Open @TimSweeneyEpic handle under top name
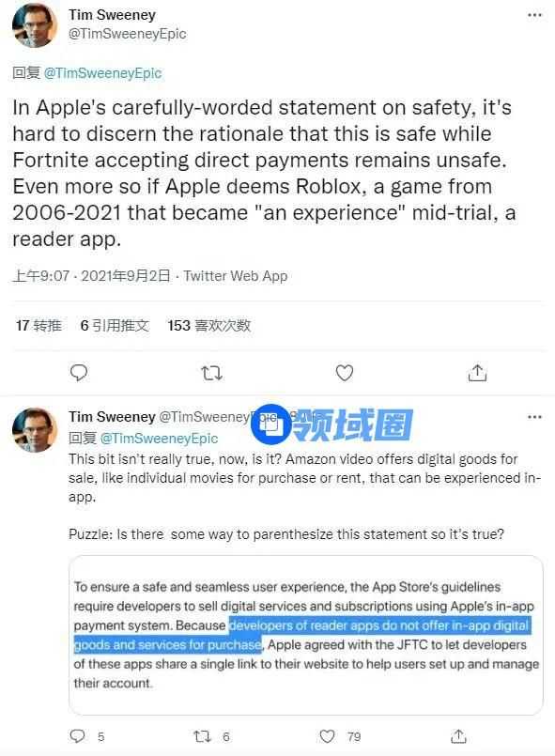This screenshot has width=555, height=756. 128,34
